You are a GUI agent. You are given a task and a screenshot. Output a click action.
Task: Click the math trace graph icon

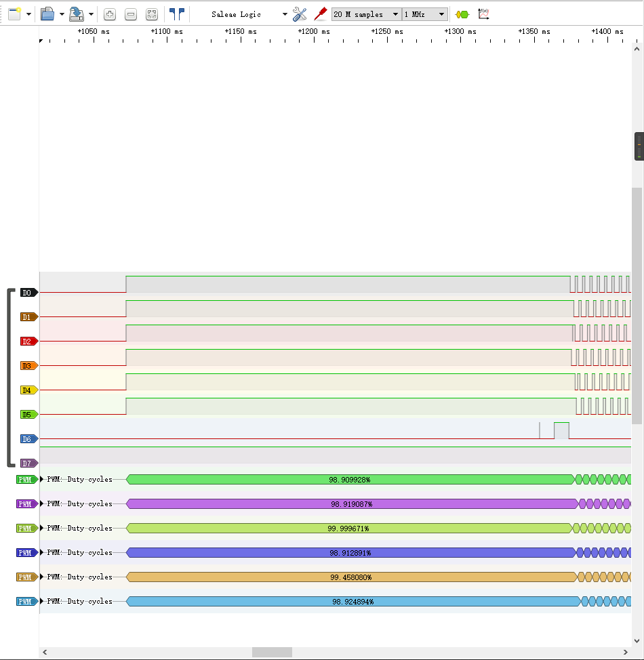[483, 14]
